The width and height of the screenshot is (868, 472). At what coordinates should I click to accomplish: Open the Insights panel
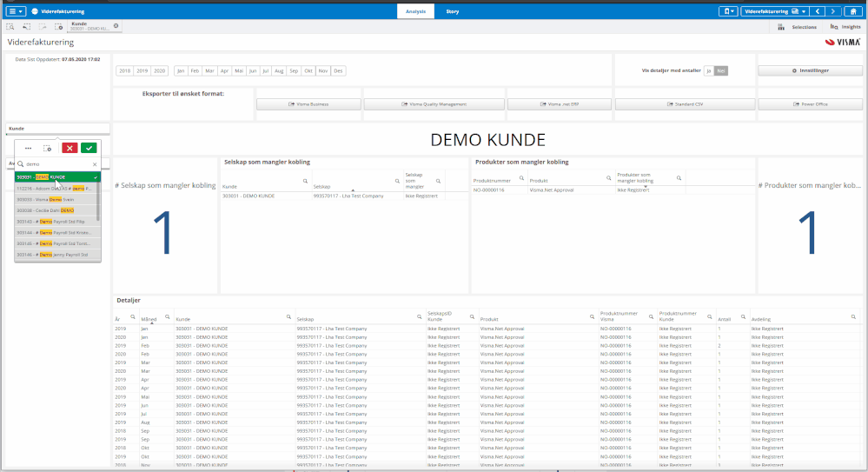click(x=845, y=27)
